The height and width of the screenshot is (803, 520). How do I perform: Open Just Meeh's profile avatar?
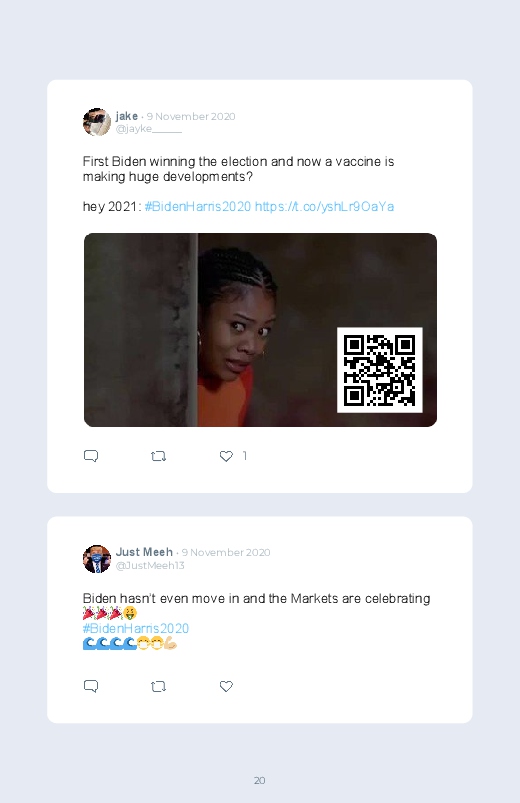[97, 559]
